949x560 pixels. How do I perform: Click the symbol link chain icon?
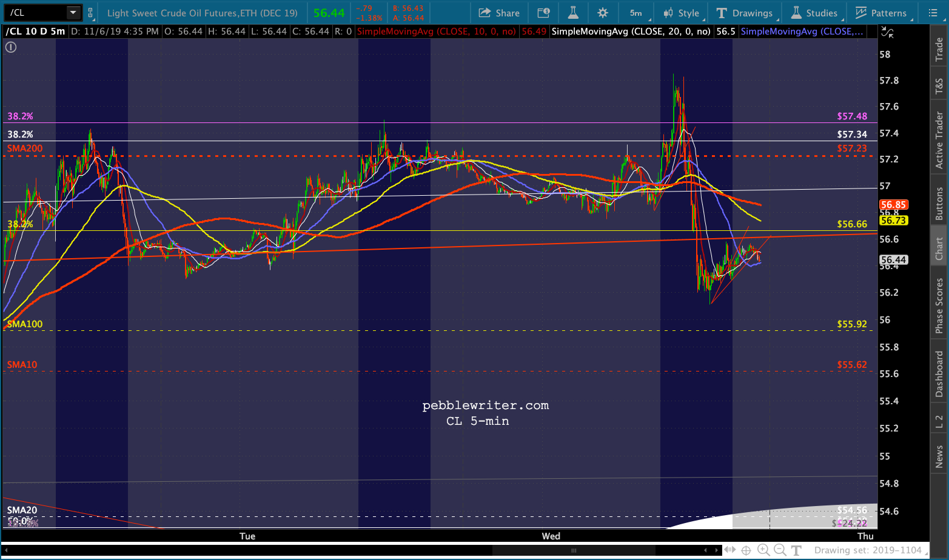90,13
